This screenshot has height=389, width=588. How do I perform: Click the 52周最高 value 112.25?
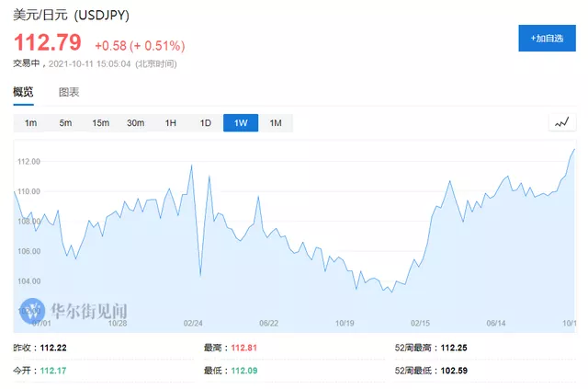(x=455, y=349)
